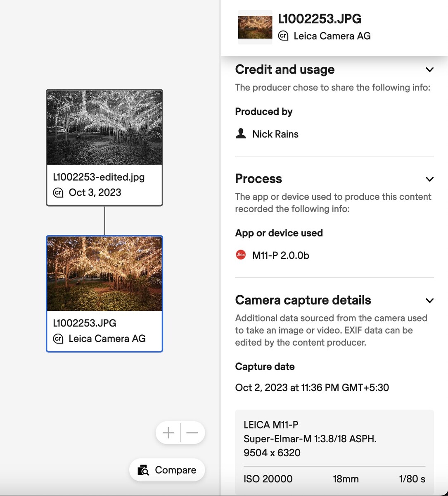Click the red Leica logo icon
The height and width of the screenshot is (496, 448).
tap(241, 255)
